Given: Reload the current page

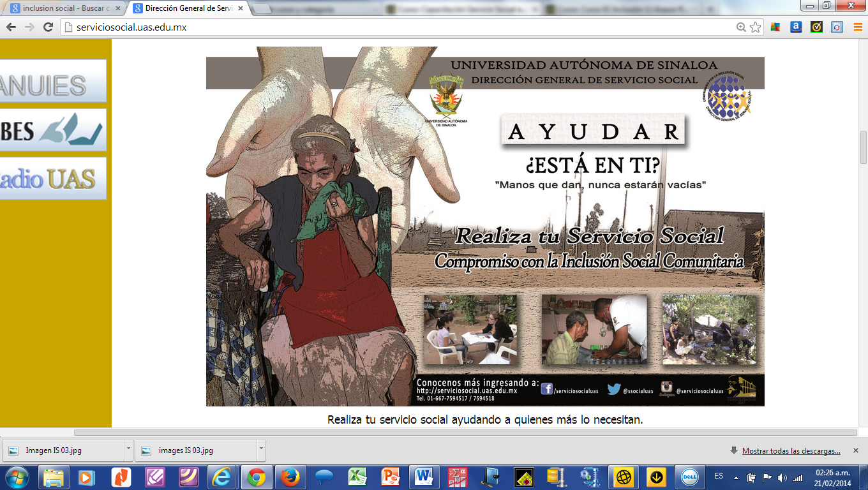Looking at the screenshot, I should [x=48, y=27].
